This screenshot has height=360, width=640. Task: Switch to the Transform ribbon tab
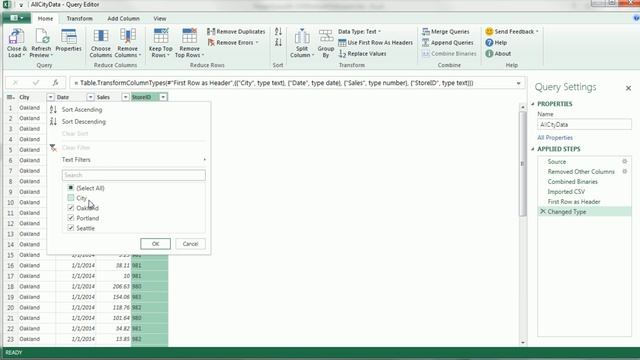(80, 18)
